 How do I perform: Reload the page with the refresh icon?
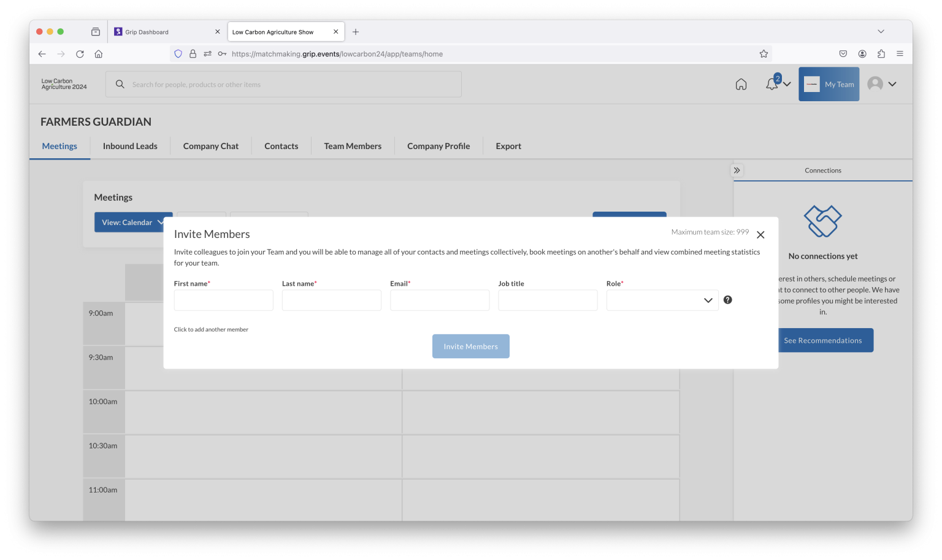tap(80, 53)
